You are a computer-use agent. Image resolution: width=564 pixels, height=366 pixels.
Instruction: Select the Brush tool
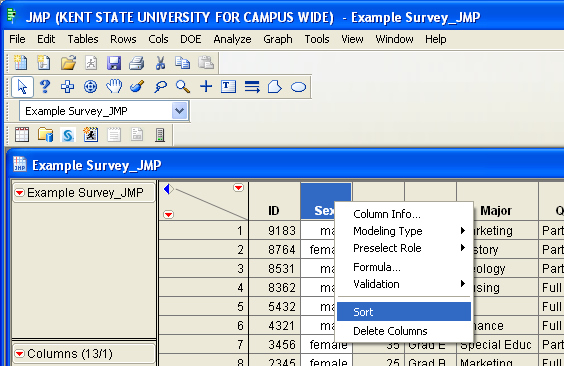137,87
